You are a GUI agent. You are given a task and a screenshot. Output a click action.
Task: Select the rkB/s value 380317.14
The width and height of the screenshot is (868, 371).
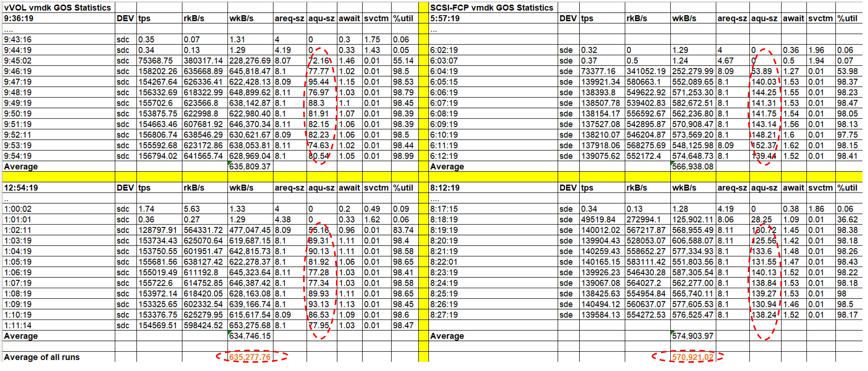coord(203,61)
